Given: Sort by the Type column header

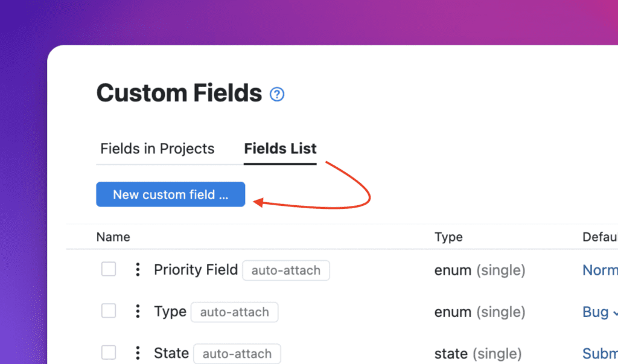Looking at the screenshot, I should point(448,237).
